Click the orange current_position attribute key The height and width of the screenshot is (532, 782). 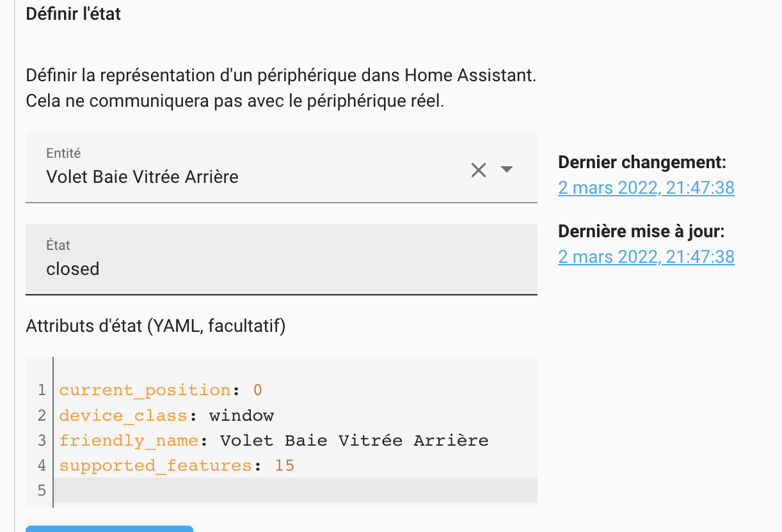[144, 389]
